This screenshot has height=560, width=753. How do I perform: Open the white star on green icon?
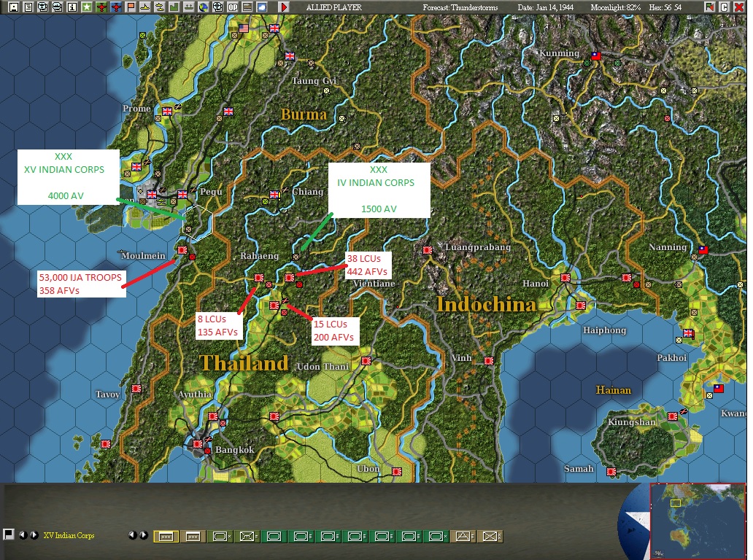click(x=86, y=7)
